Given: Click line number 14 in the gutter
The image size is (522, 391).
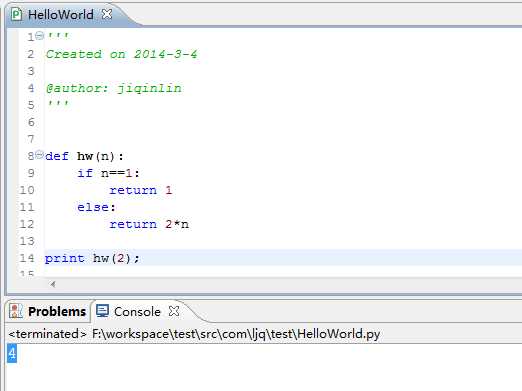Looking at the screenshot, I should 27,258.
